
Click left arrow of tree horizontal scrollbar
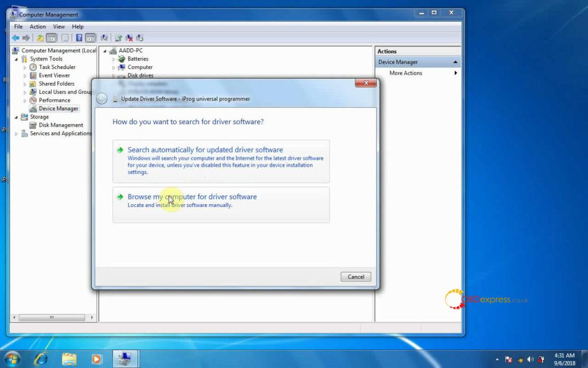click(x=14, y=317)
